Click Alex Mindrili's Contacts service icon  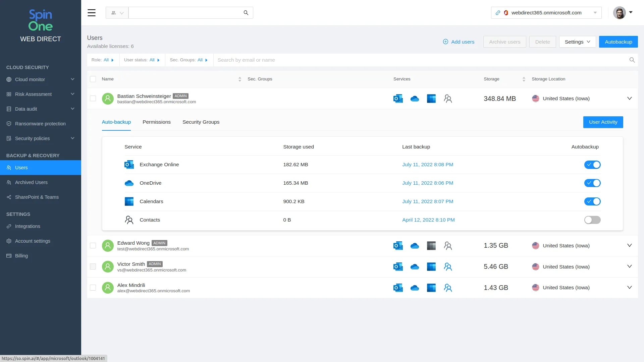[448, 288]
